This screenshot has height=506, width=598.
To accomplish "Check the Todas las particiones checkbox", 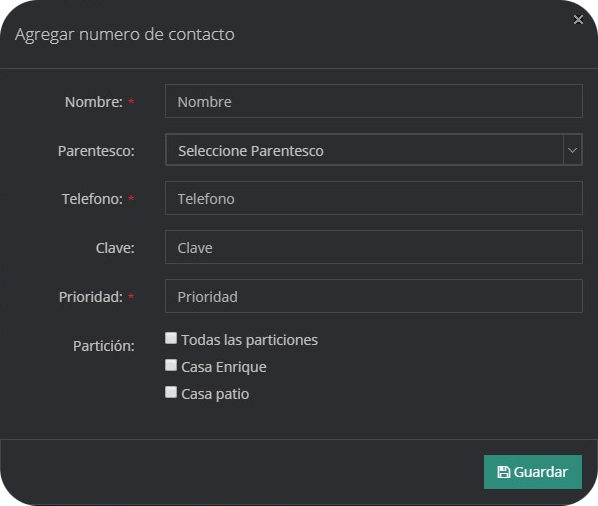I will click(171, 338).
